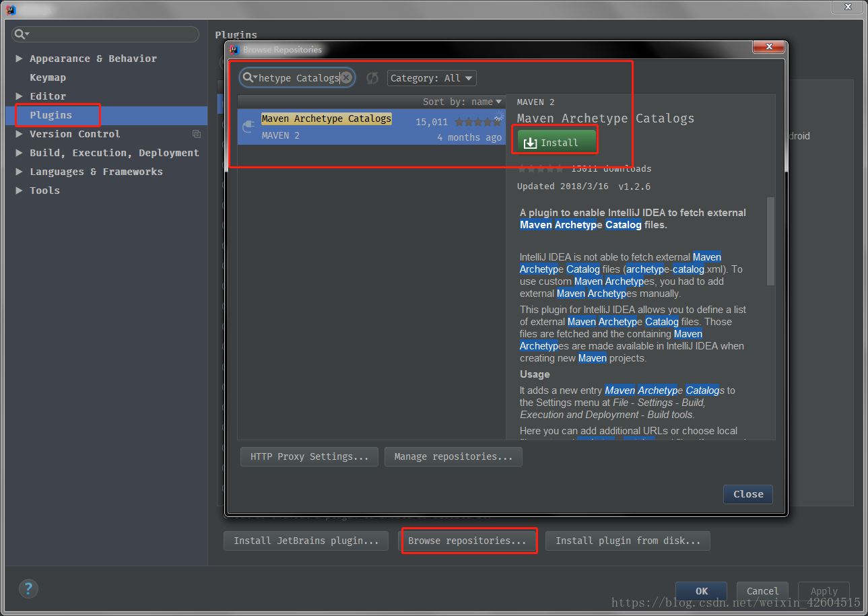Click the disabled Apply button
868x616 pixels.
(824, 591)
